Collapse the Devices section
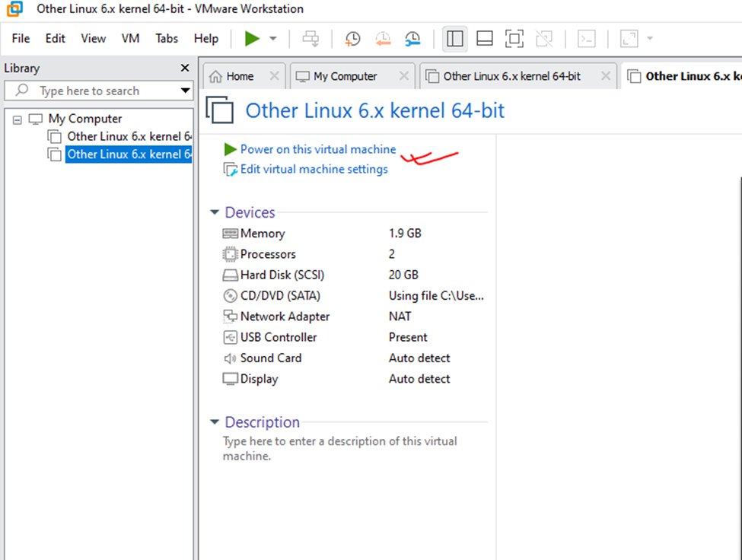This screenshot has height=560, width=742. pos(215,212)
